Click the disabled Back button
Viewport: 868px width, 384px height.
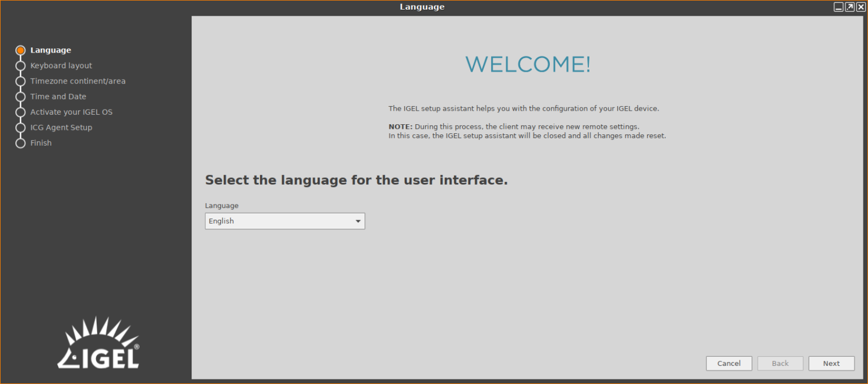pos(780,363)
